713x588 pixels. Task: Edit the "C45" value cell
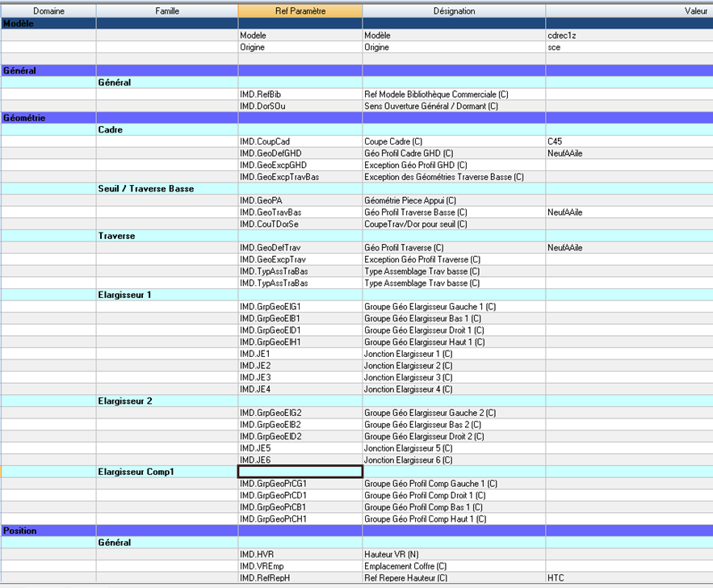[x=628, y=141]
